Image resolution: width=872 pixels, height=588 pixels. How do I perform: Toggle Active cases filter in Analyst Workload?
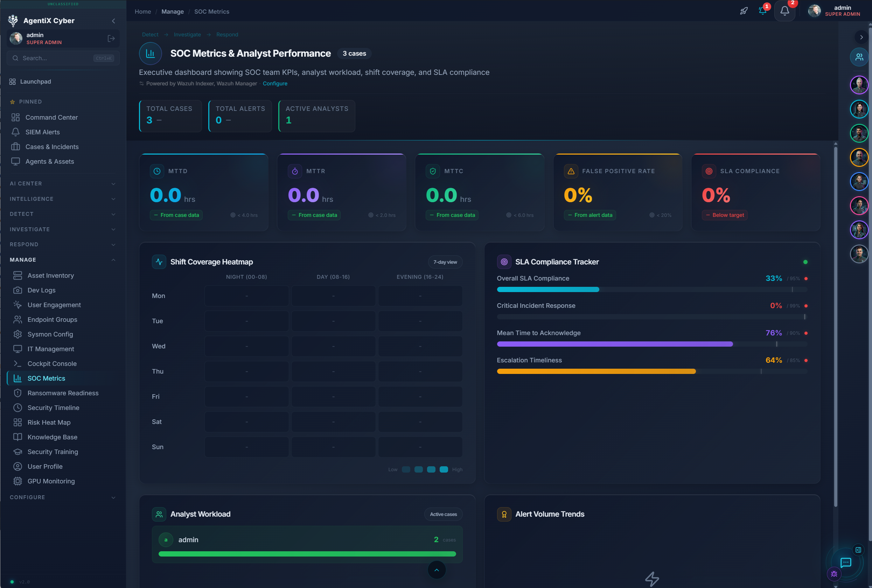click(x=443, y=514)
